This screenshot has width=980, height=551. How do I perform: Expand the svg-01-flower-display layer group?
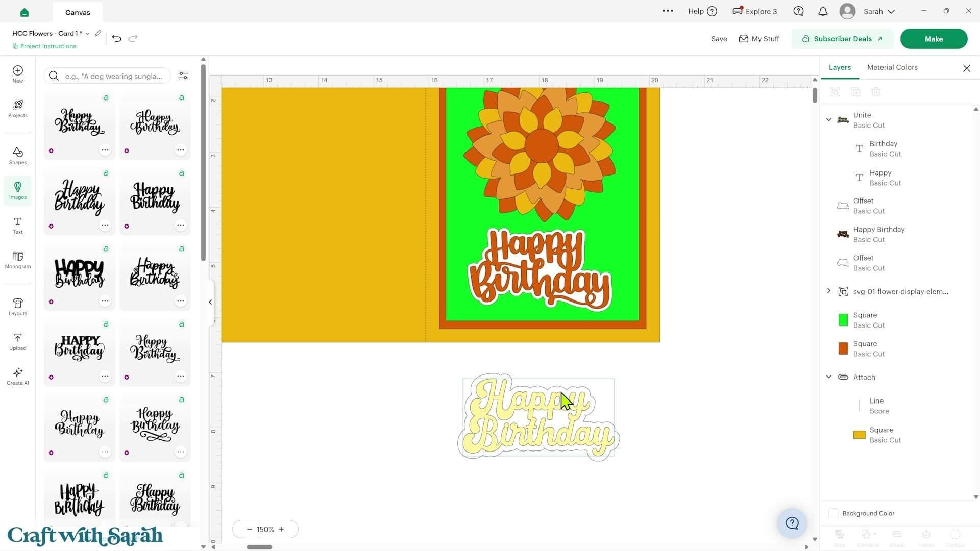tap(829, 291)
